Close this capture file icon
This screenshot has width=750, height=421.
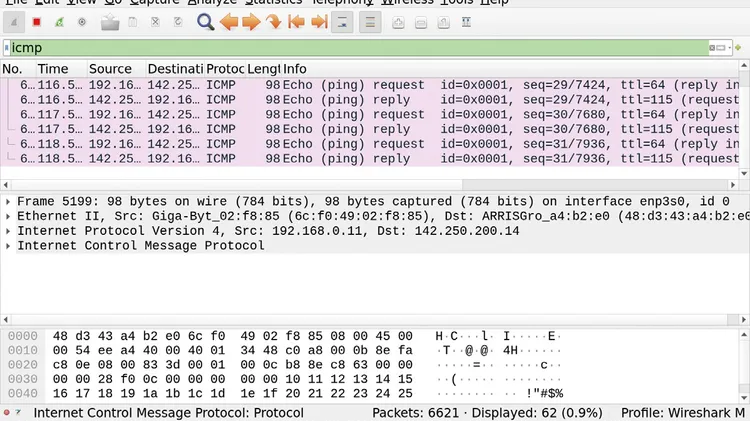pos(155,22)
